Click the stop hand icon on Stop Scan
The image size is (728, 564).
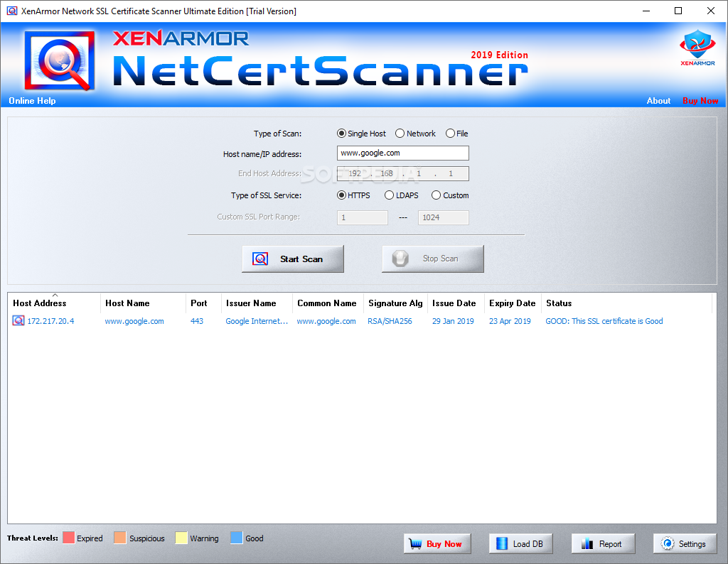(x=400, y=259)
